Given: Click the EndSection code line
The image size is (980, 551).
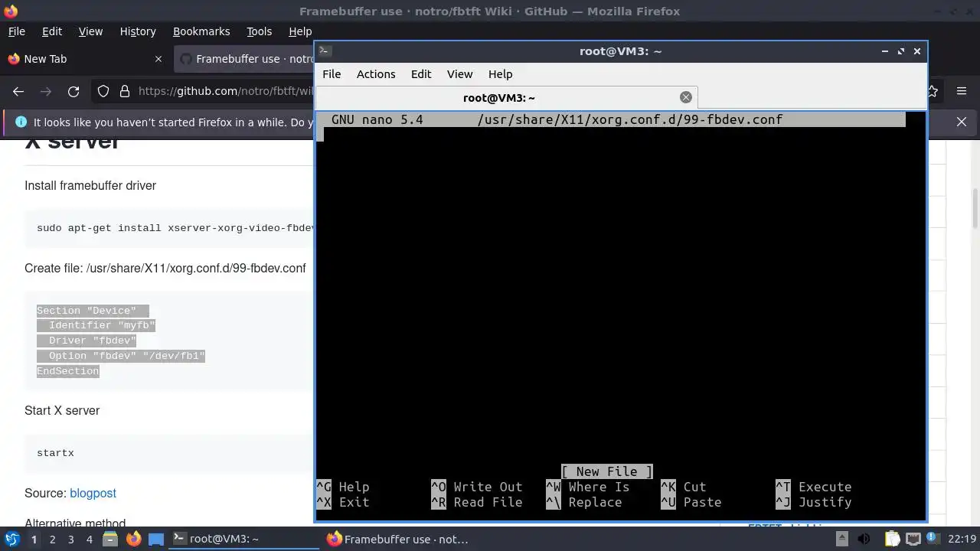Looking at the screenshot, I should point(68,371).
